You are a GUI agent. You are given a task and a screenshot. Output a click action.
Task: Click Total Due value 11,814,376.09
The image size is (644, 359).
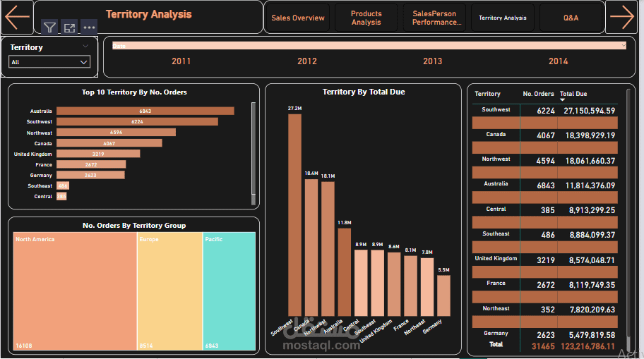click(590, 185)
